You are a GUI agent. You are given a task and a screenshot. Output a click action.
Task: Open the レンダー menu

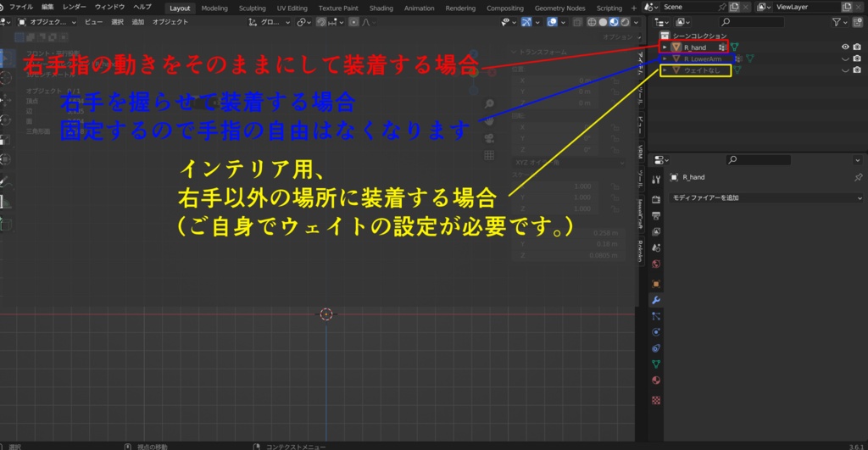click(x=75, y=7)
